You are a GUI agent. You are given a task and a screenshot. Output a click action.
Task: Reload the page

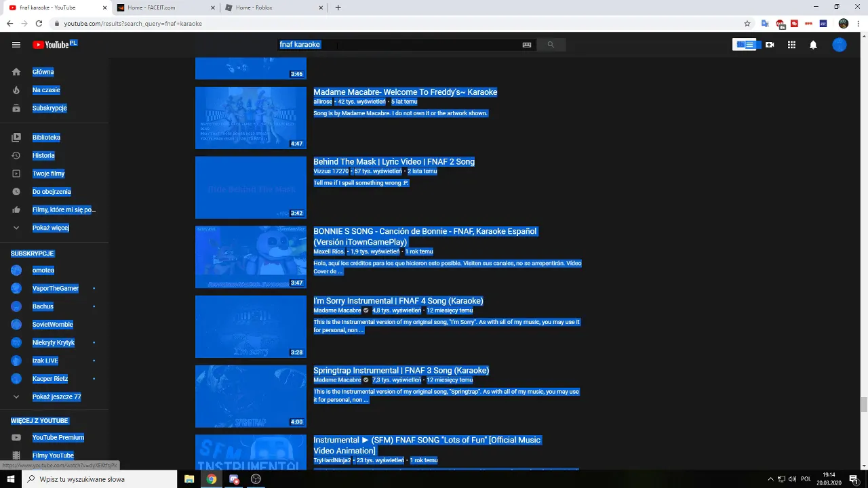39,23
